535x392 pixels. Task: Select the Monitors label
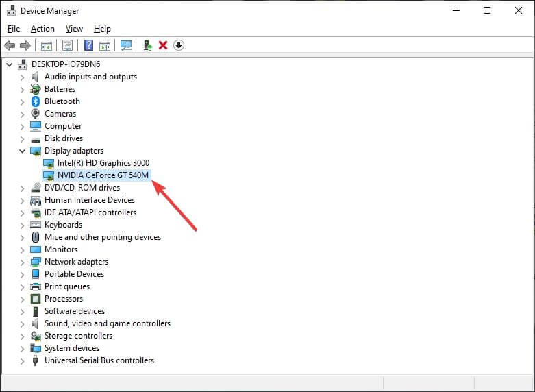pos(61,249)
